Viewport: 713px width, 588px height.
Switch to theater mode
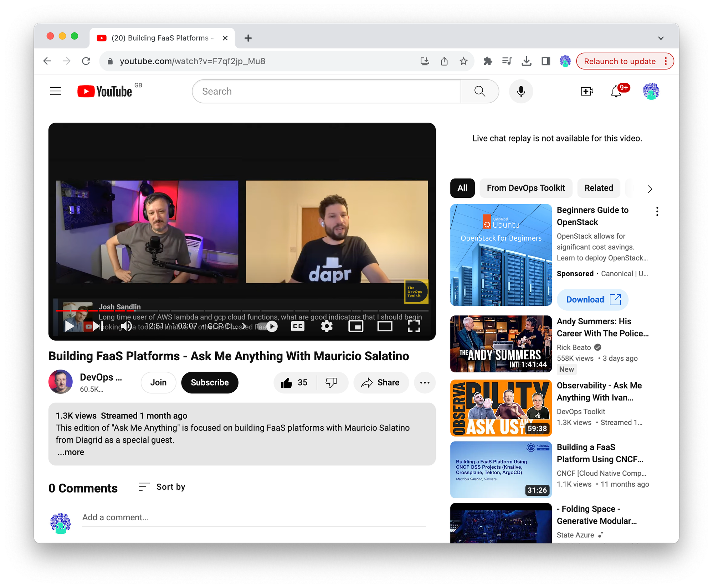pyautogui.click(x=385, y=326)
